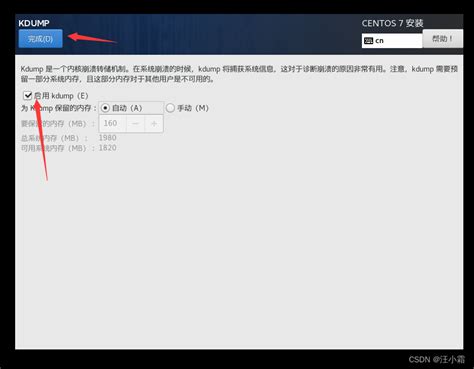Click the Kdump description paragraph
Screen dimensions: 474x369
(239, 74)
